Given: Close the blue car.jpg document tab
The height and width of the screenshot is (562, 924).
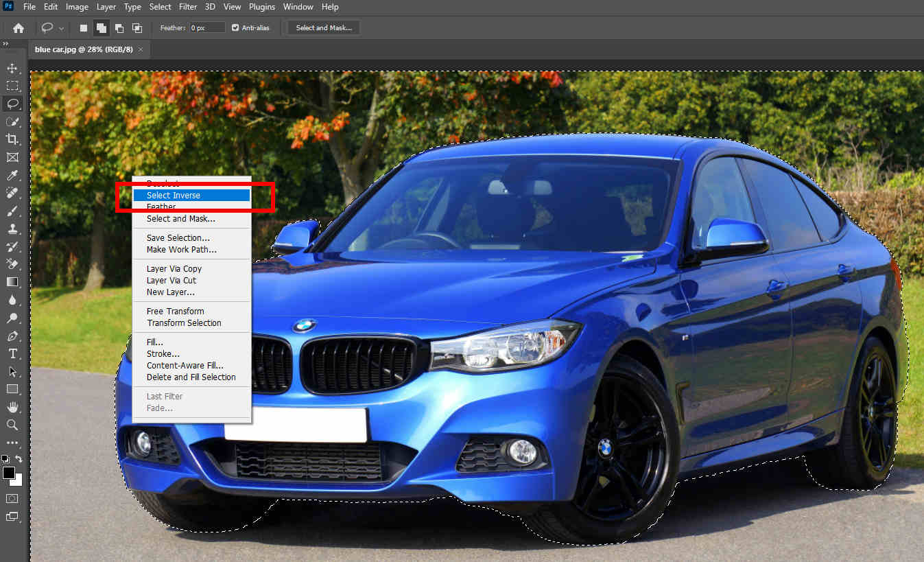Looking at the screenshot, I should [x=141, y=49].
